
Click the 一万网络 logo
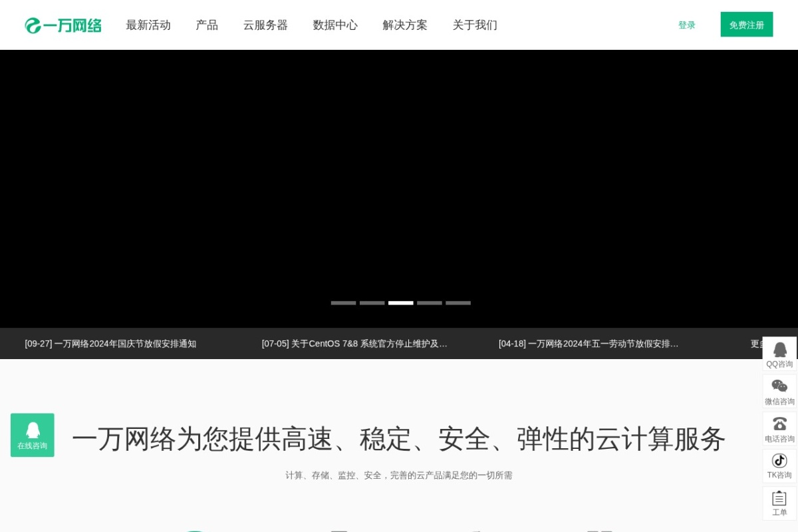tap(63, 25)
